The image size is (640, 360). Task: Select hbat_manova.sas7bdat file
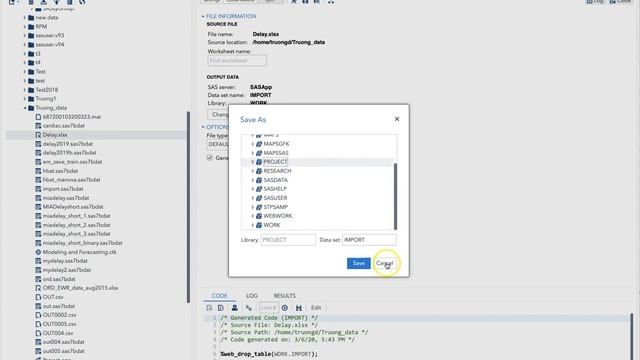pos(71,180)
